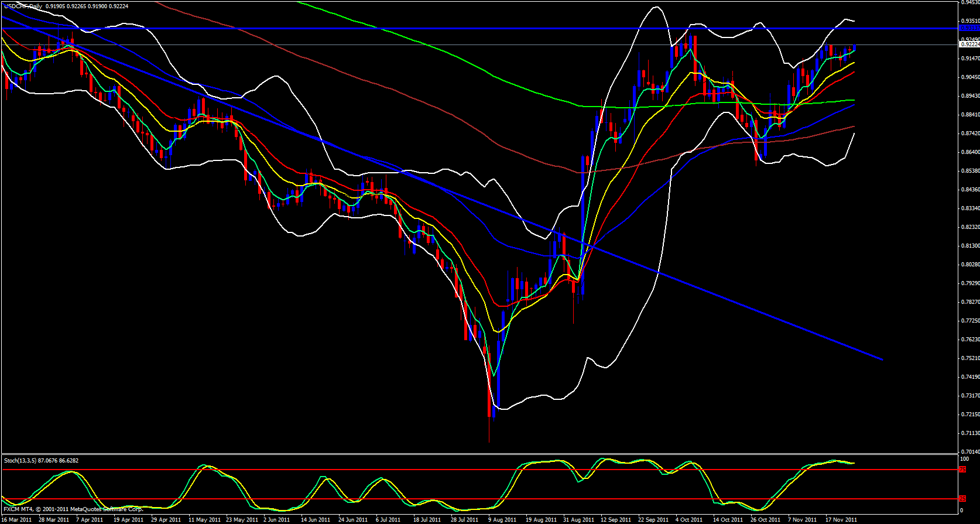The width and height of the screenshot is (980, 524).
Task: Click the 0.71130 price axis label
Action: [969, 433]
